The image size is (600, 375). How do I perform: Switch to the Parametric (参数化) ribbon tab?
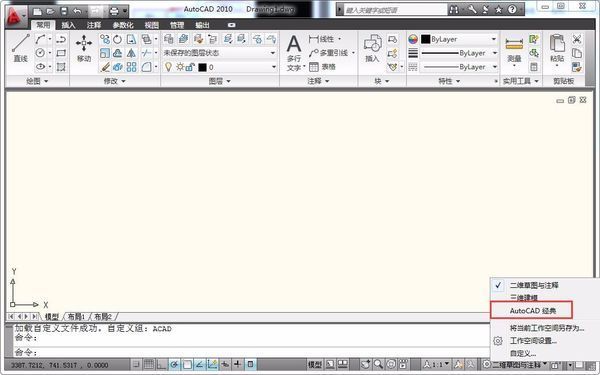click(x=123, y=25)
